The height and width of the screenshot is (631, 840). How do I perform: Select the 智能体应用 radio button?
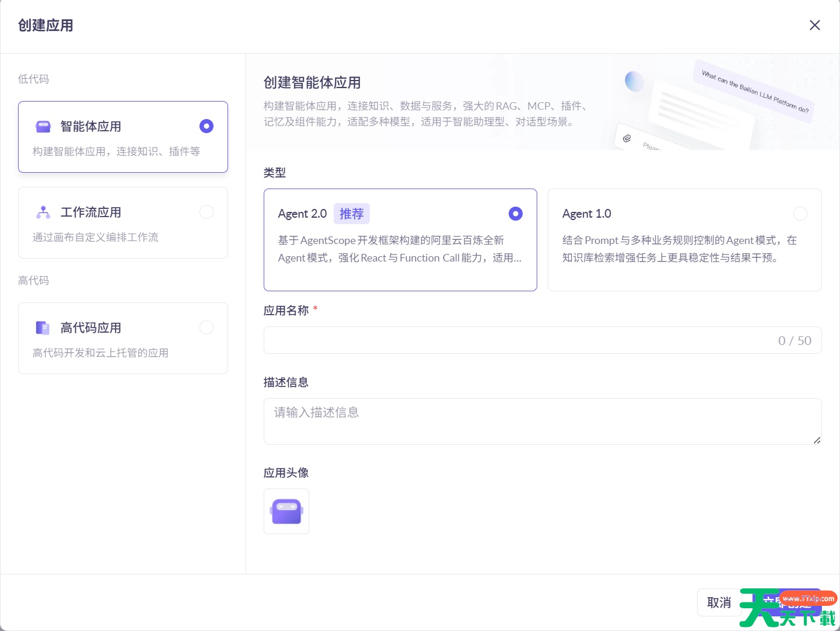click(x=206, y=127)
